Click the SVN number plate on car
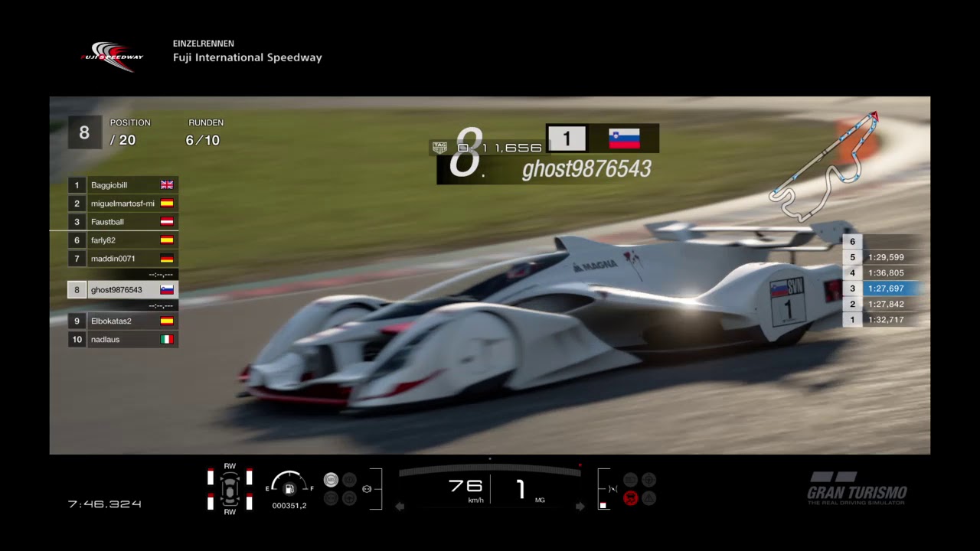The width and height of the screenshot is (980, 551). click(788, 302)
